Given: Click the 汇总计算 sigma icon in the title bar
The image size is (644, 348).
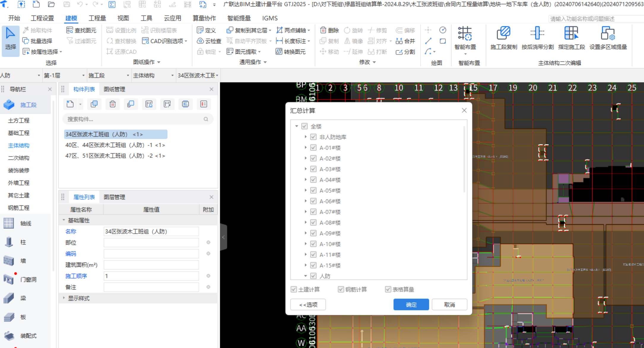Looking at the screenshot, I should [112, 4].
